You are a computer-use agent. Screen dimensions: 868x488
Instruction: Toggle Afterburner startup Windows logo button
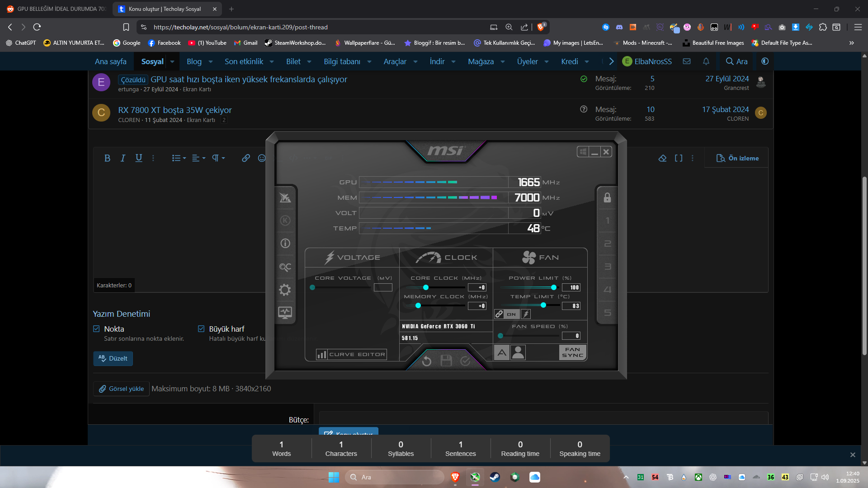click(583, 152)
